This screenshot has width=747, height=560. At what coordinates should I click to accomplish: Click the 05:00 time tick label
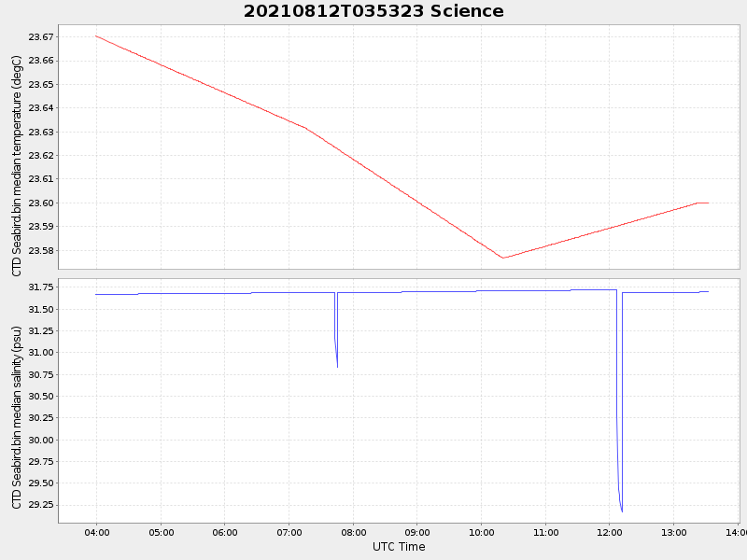pos(161,532)
